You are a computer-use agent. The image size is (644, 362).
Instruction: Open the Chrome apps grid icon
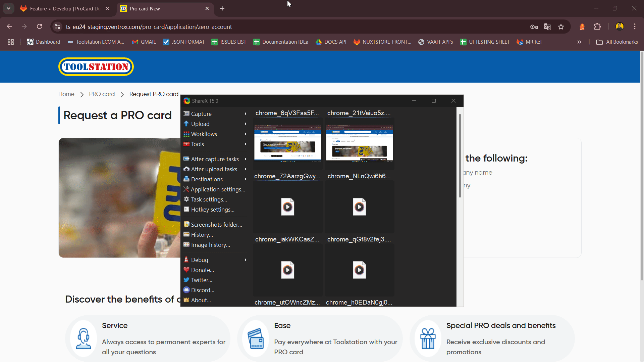11,42
